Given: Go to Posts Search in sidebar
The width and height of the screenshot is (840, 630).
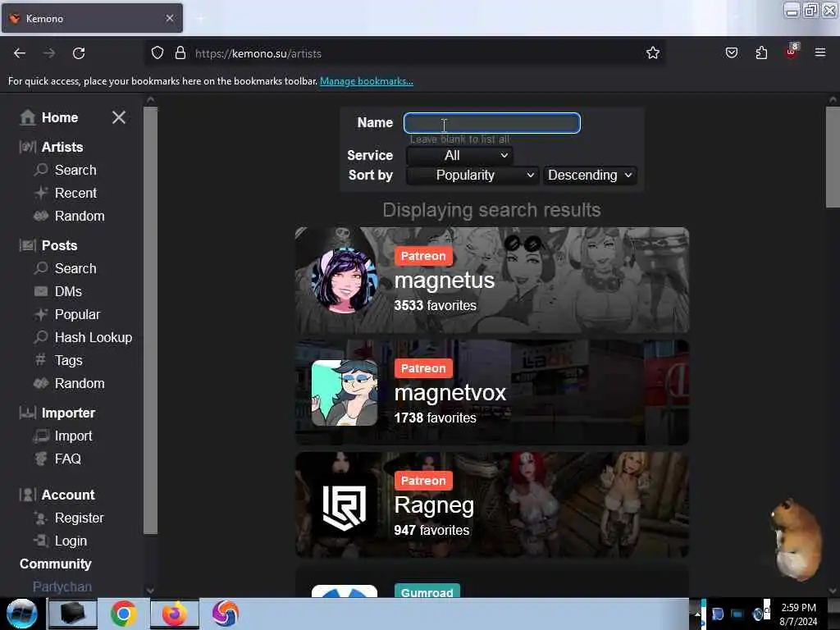Looking at the screenshot, I should (x=75, y=268).
